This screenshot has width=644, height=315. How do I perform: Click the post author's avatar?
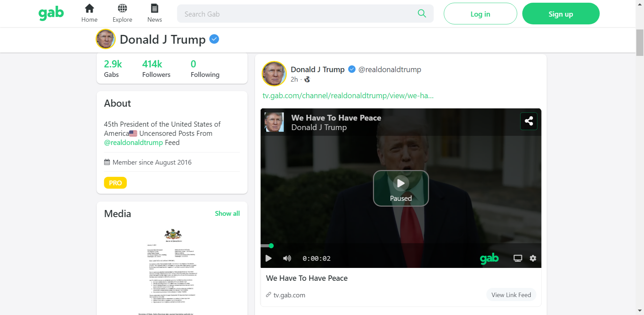274,74
